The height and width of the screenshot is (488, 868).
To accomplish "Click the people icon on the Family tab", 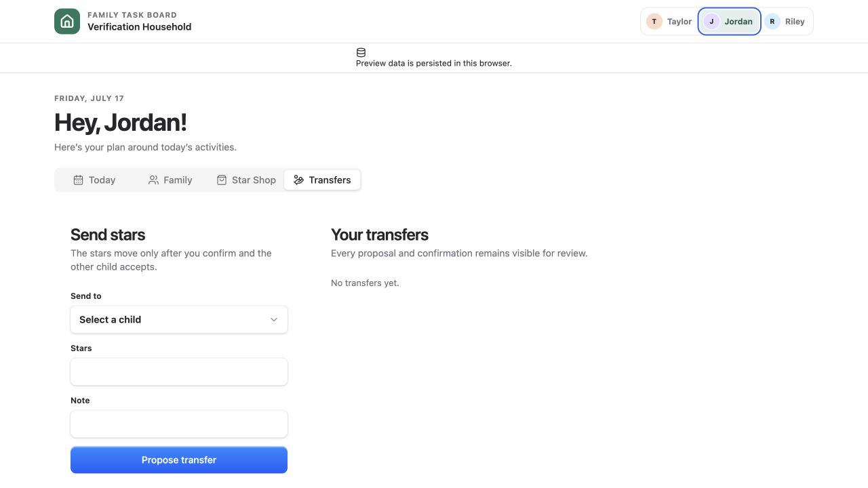I will coord(153,180).
